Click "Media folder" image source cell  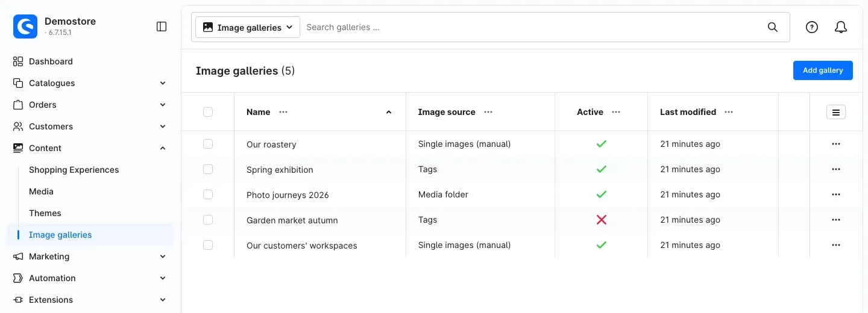(x=443, y=194)
